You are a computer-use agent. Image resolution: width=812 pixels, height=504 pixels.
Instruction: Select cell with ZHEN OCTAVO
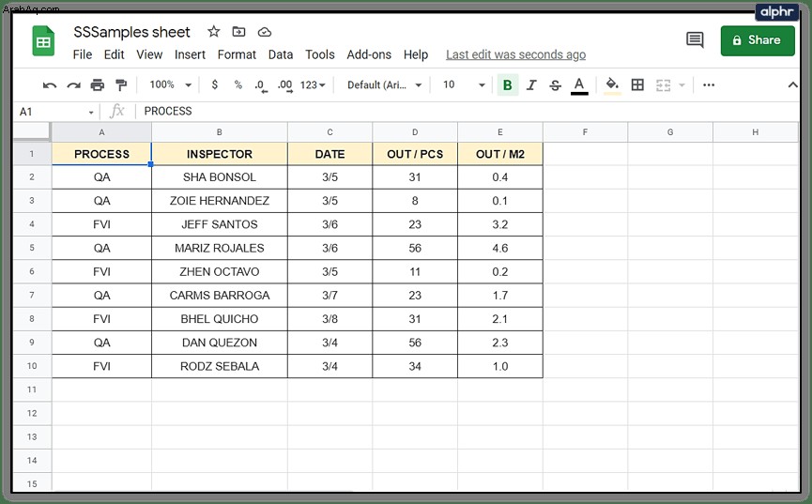pyautogui.click(x=220, y=271)
